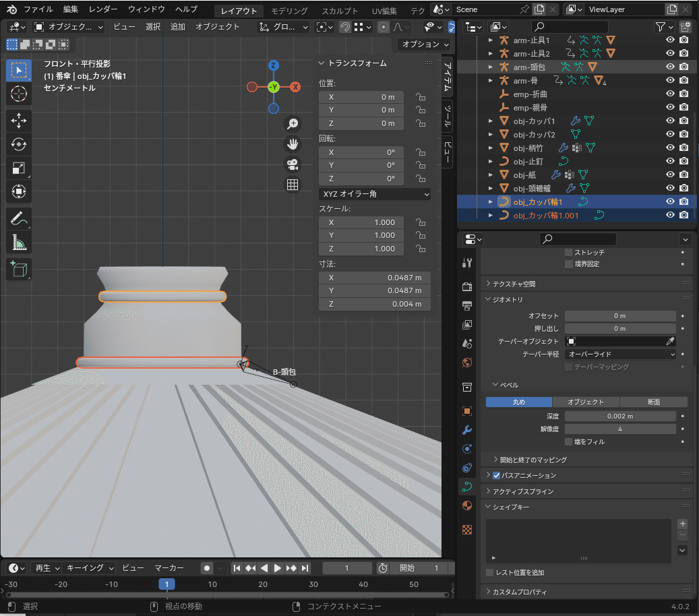Select the 丸め bevel mode button
Viewport: 699px width, 616px height.
tap(519, 402)
